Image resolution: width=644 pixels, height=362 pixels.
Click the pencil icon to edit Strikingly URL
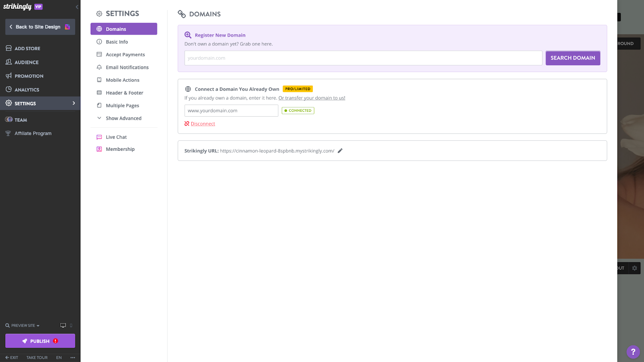click(340, 151)
